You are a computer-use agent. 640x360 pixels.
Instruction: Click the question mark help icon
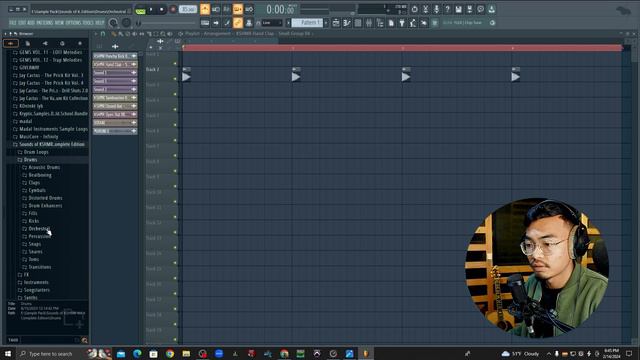[447, 9]
